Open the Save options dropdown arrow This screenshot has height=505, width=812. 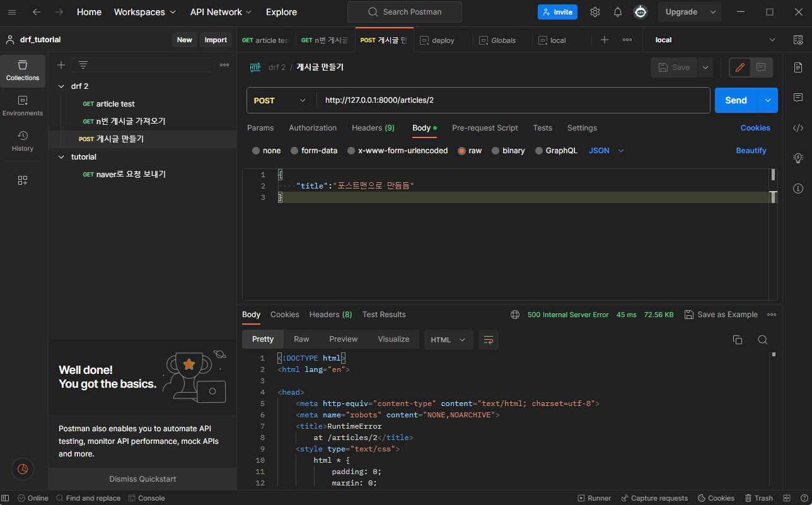(x=705, y=67)
